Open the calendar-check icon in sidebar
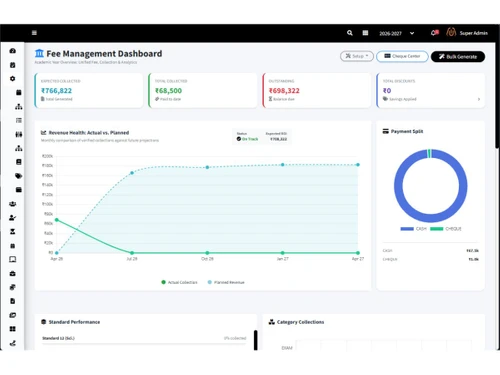 (13, 65)
